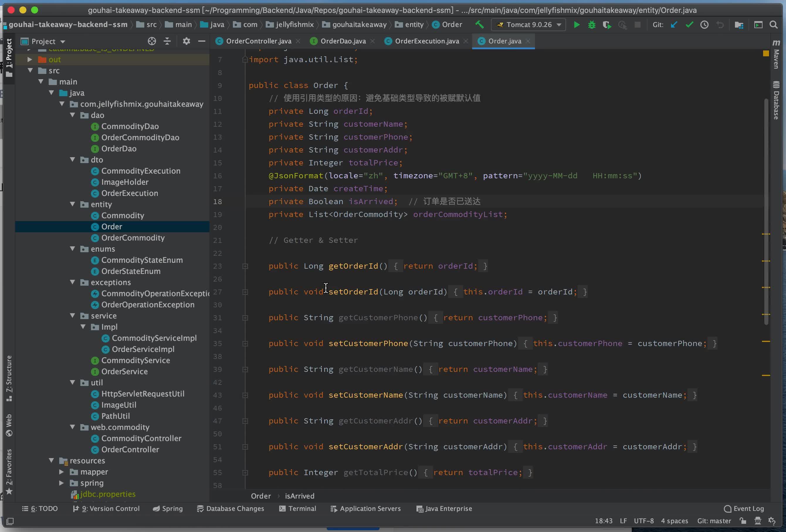Open HttpServletRequestUtil in project tree
The width and height of the screenshot is (786, 532).
[x=143, y=394]
